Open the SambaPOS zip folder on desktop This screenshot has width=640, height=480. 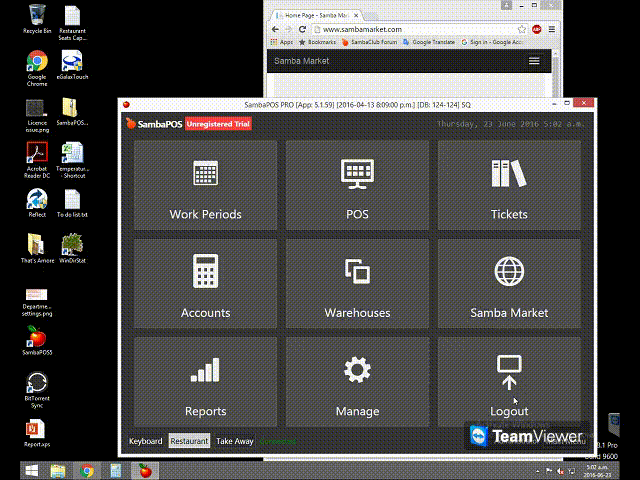(72, 111)
